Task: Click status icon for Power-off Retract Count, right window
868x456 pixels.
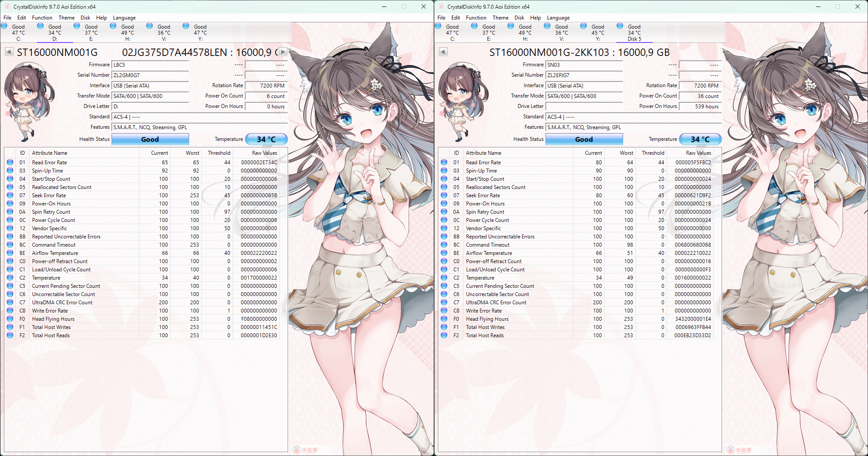Action: [444, 261]
